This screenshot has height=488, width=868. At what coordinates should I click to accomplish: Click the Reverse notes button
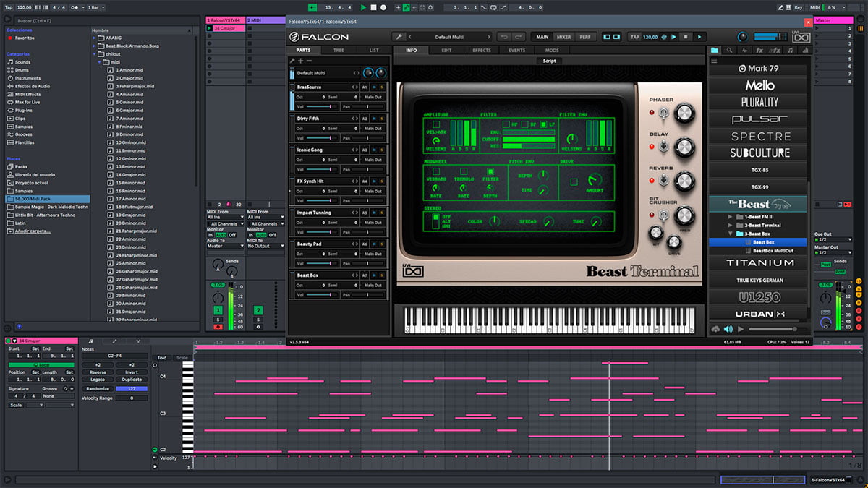(x=98, y=372)
